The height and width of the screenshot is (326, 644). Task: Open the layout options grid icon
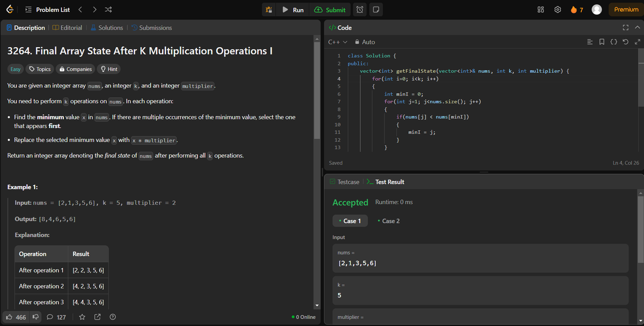540,9
